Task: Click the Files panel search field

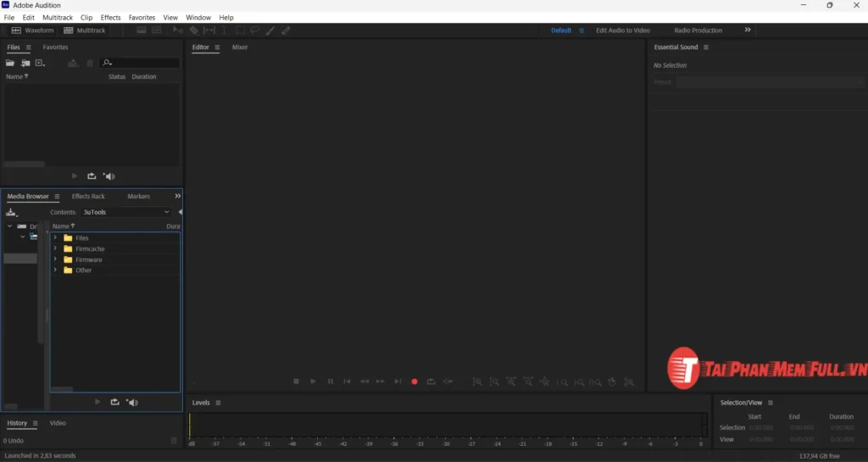Action: point(140,63)
